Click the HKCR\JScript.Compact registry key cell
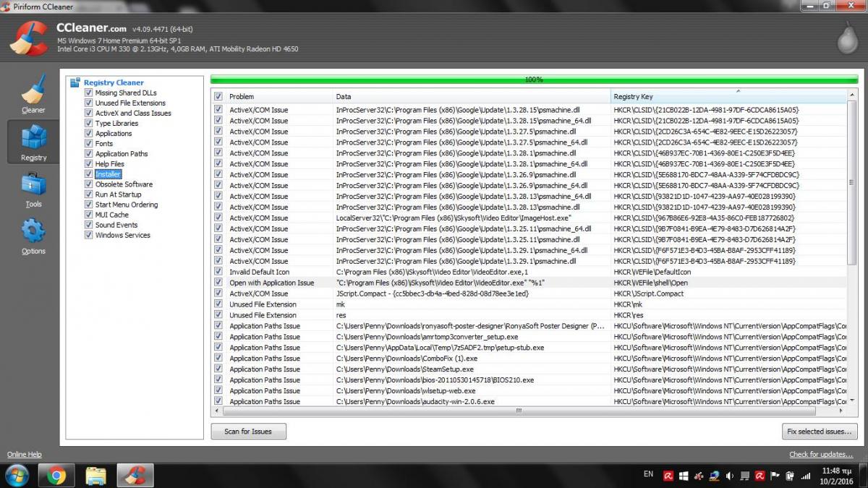 728,294
